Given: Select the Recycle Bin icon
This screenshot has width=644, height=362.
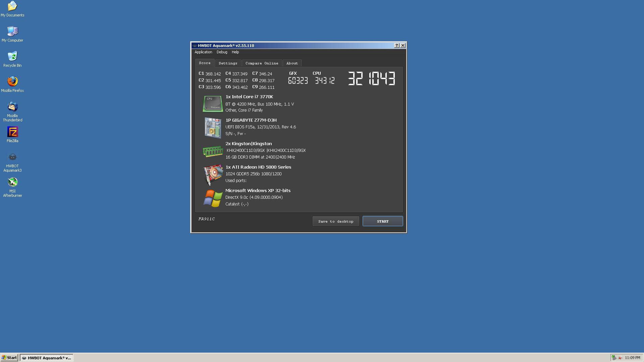Looking at the screenshot, I should (x=12, y=59).
